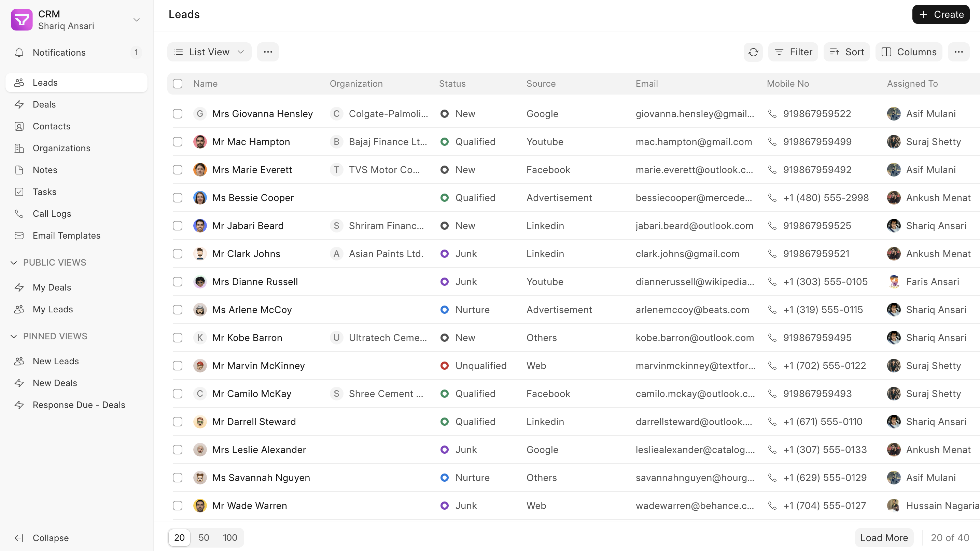Click Load More button
The width and height of the screenshot is (980, 551).
tap(884, 538)
